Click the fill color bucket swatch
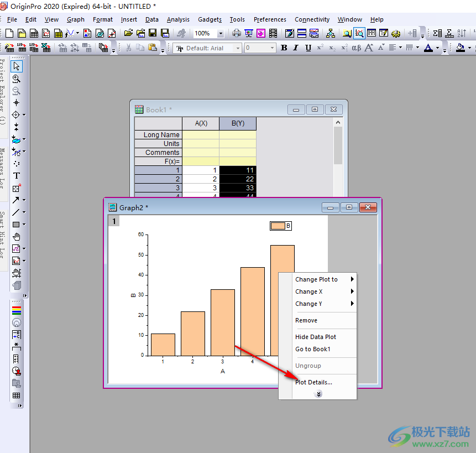 (461, 48)
